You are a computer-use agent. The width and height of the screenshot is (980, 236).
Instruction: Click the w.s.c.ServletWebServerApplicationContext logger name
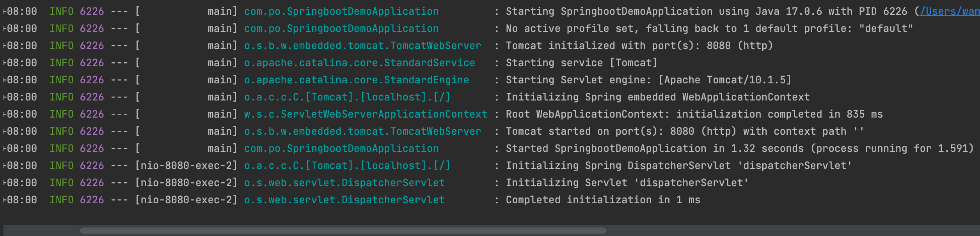366,114
